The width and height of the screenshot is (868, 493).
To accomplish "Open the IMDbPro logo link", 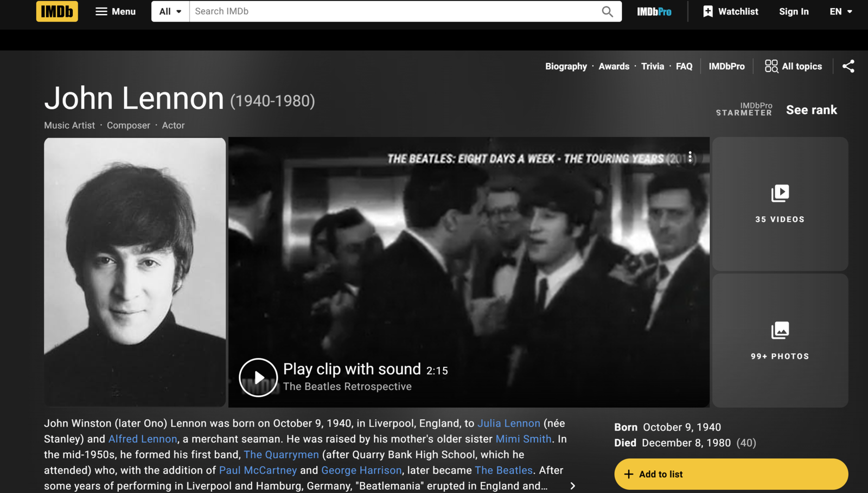I will tap(654, 11).
